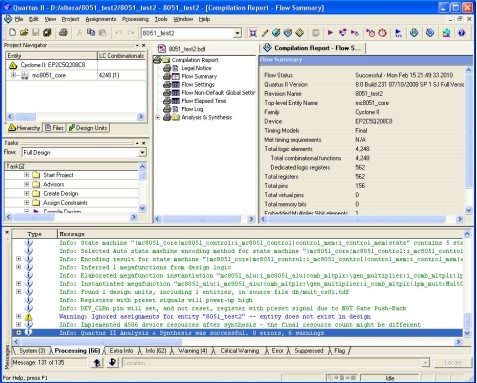Close the Tasks panel
Image resolution: width=477 pixels, height=383 pixels.
(x=144, y=143)
